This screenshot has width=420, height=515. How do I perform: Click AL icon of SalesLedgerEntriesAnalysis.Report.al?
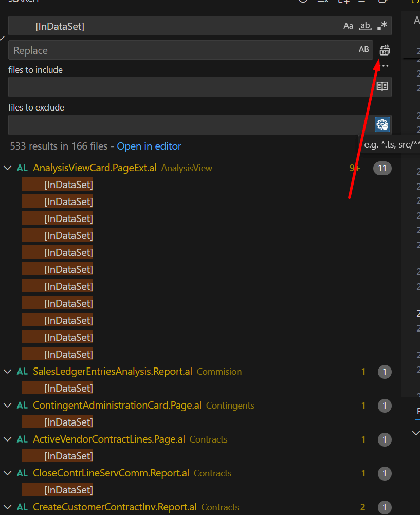pyautogui.click(x=22, y=372)
